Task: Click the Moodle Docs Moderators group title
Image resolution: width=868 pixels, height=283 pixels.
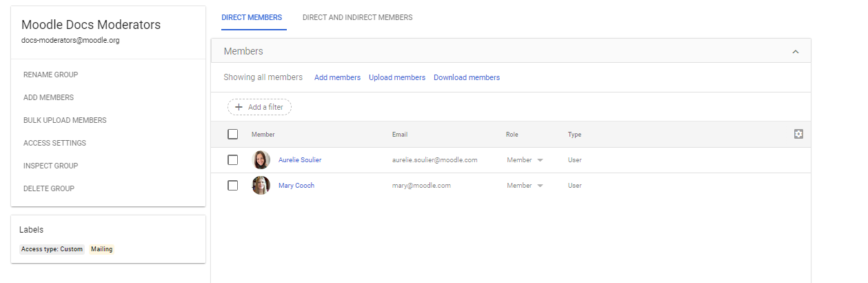Action: coord(91,25)
